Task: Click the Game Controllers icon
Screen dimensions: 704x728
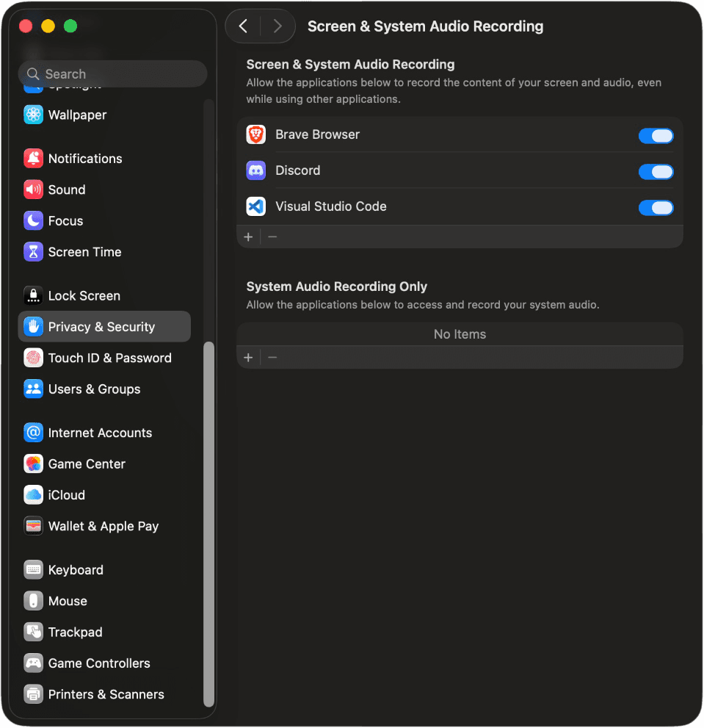Action: tap(34, 663)
